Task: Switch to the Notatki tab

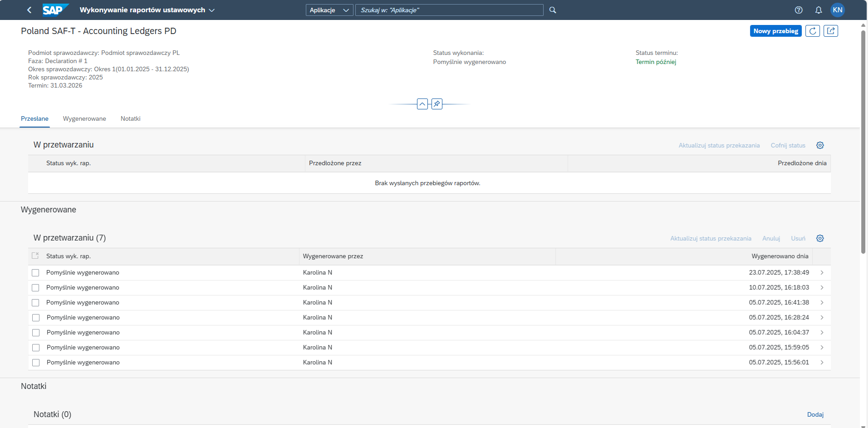Action: point(131,118)
